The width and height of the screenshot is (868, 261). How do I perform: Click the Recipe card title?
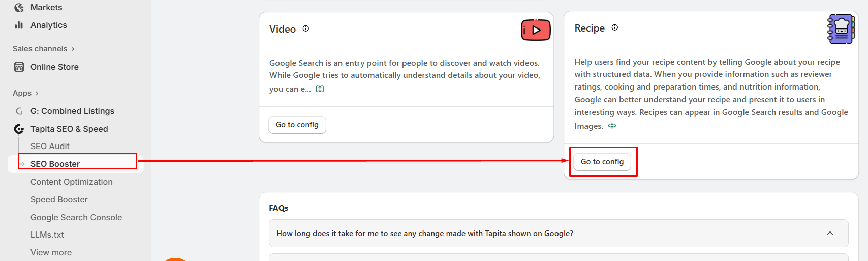tap(590, 28)
